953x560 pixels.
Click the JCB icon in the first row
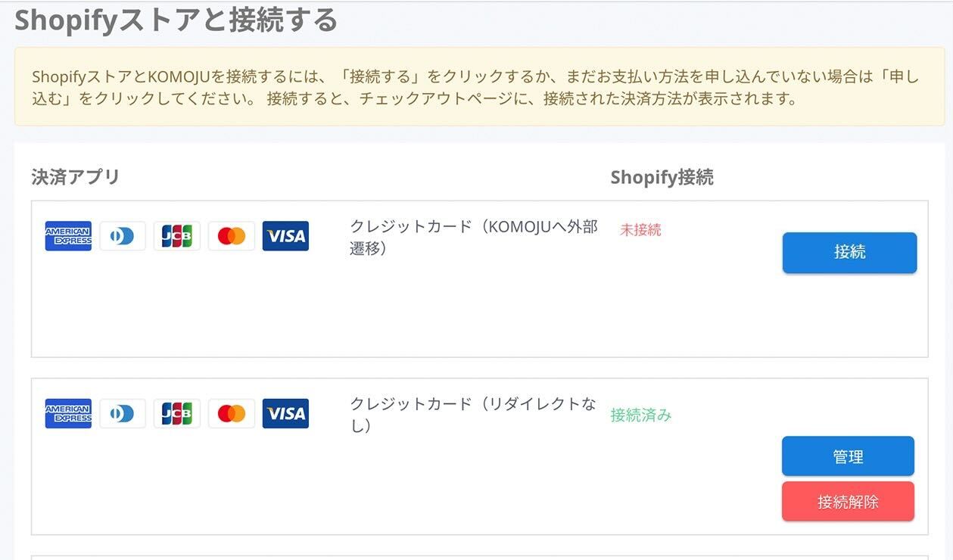[177, 236]
